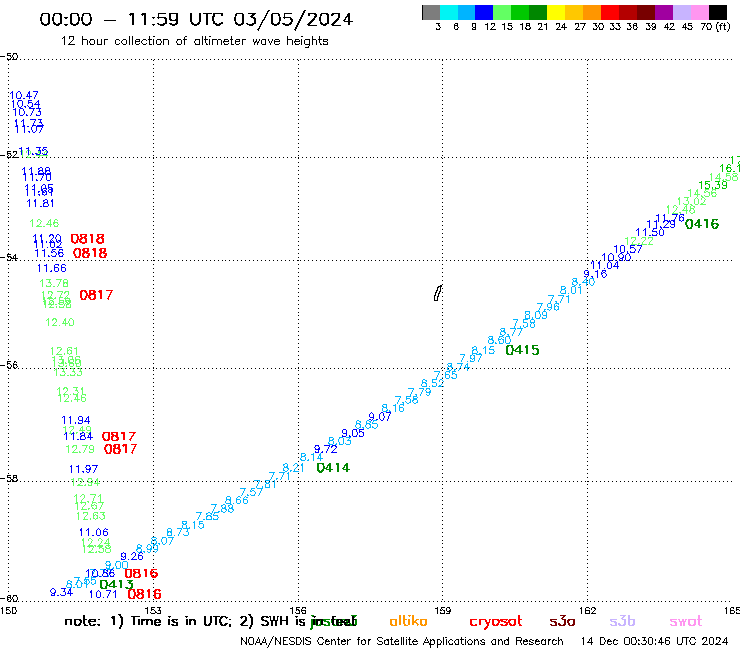Viewport: 740px width, 650px height.
Task: Click the '12.22' wave height value
Action: (x=639, y=241)
